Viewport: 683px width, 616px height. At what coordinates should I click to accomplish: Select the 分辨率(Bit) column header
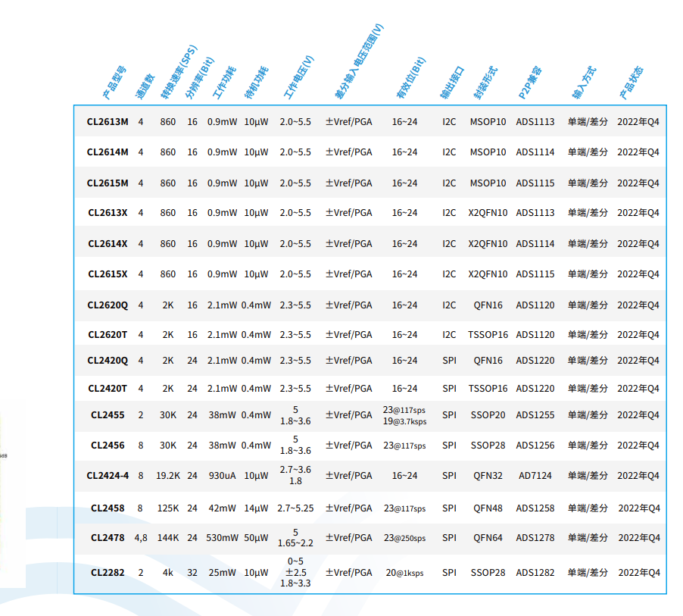[x=199, y=77]
